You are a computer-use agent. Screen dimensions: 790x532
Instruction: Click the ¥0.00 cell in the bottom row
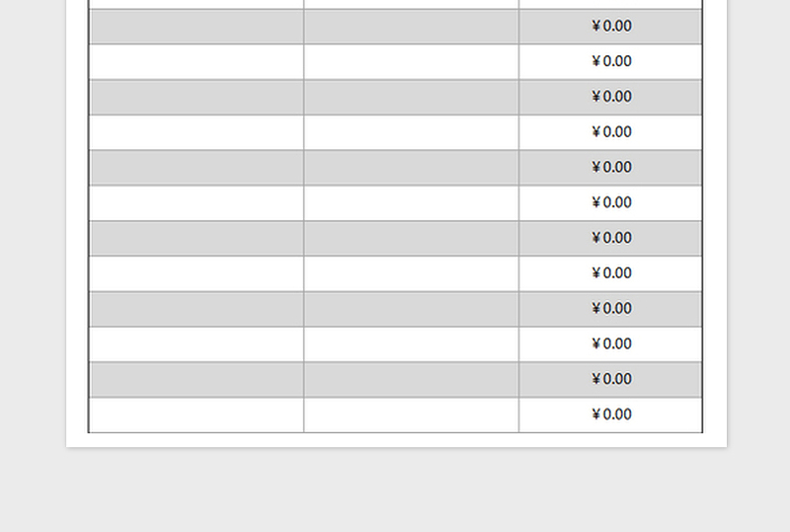pos(610,415)
